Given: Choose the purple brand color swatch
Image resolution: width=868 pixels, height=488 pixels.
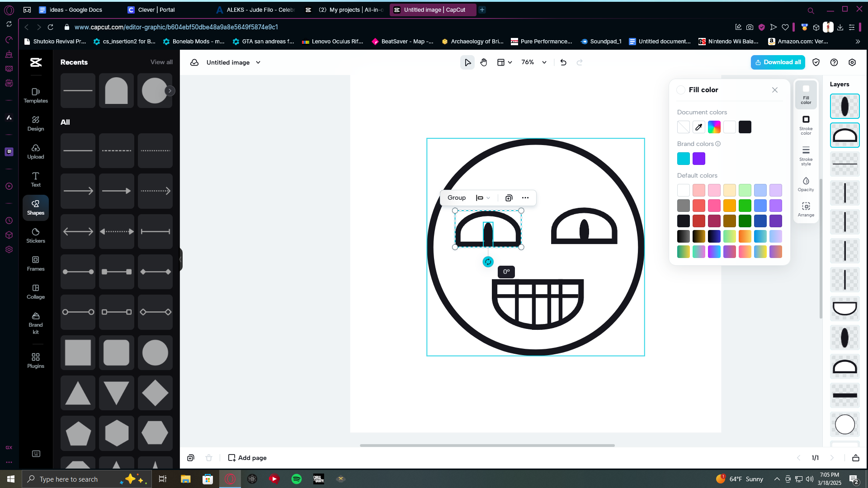Looking at the screenshot, I should (x=699, y=159).
